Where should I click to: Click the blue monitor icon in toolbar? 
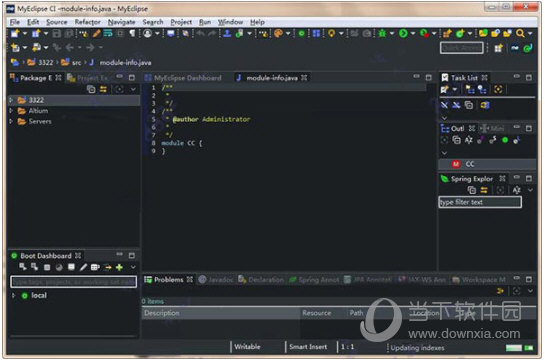(171, 33)
